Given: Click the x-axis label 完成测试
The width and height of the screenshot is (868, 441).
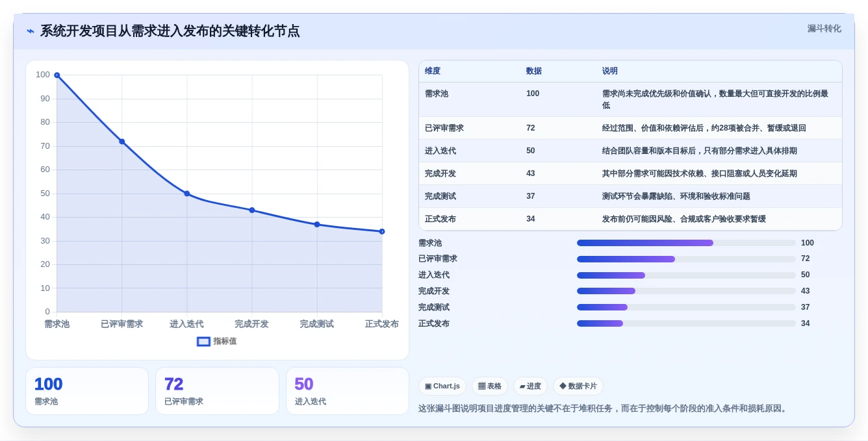Looking at the screenshot, I should pos(317,323).
